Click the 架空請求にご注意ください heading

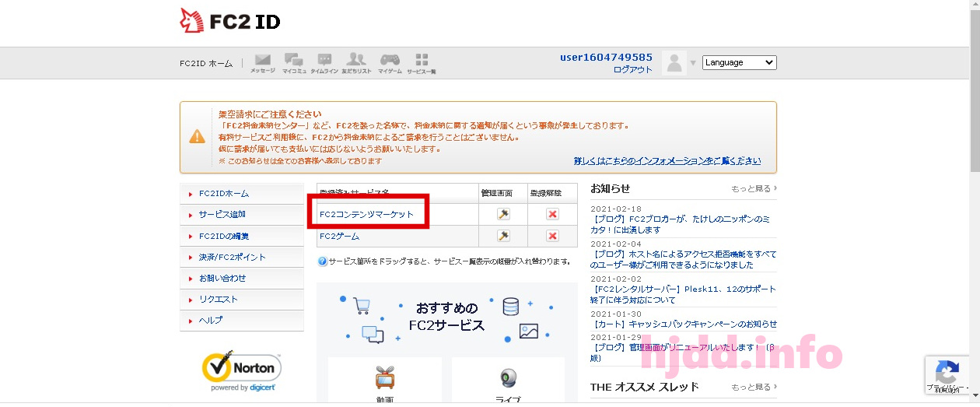[269, 114]
